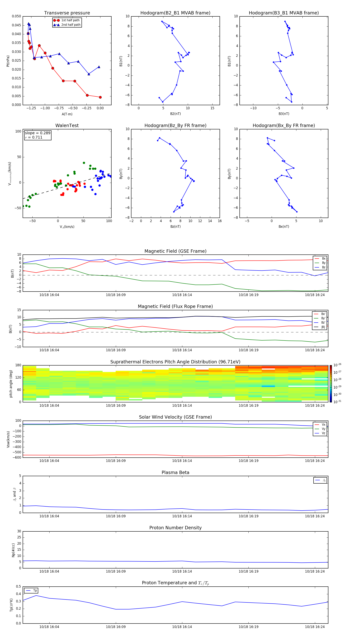Click the 'Proton Number Density' title
Screen dimensions: 351x644
pos(175,528)
